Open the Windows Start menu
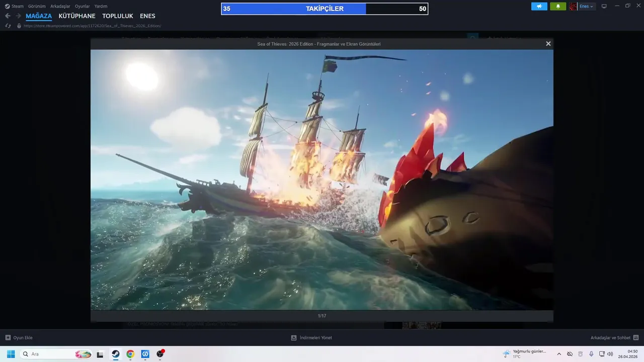The height and width of the screenshot is (362, 644). point(11,354)
